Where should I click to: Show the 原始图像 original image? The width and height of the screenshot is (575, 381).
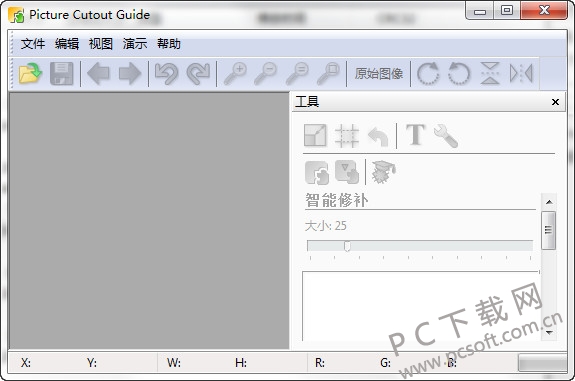[379, 74]
